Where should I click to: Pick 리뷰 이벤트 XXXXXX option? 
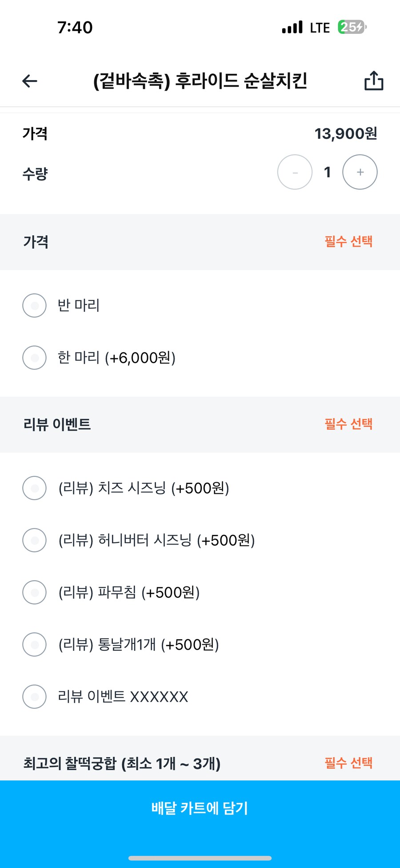pyautogui.click(x=35, y=696)
